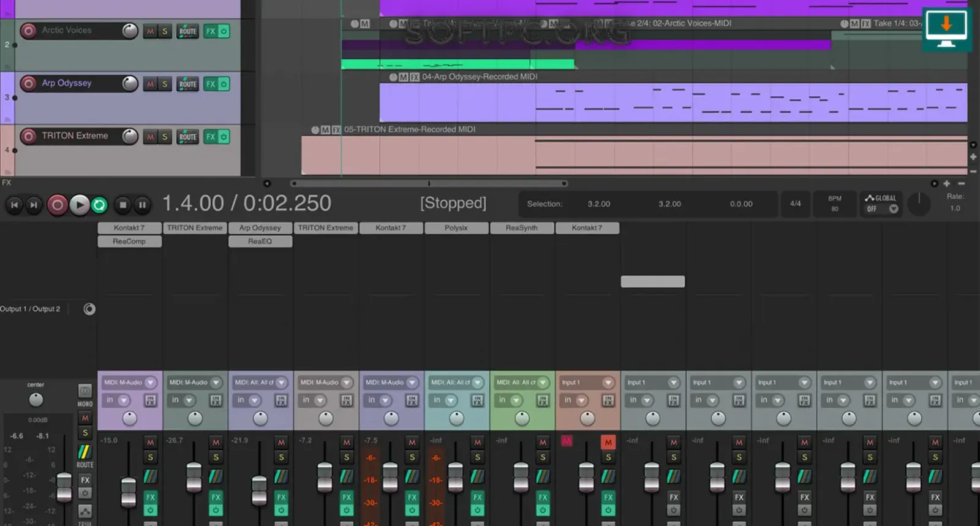Open the Polysix FX insert slot
The height and width of the screenshot is (526, 980).
pos(456,228)
